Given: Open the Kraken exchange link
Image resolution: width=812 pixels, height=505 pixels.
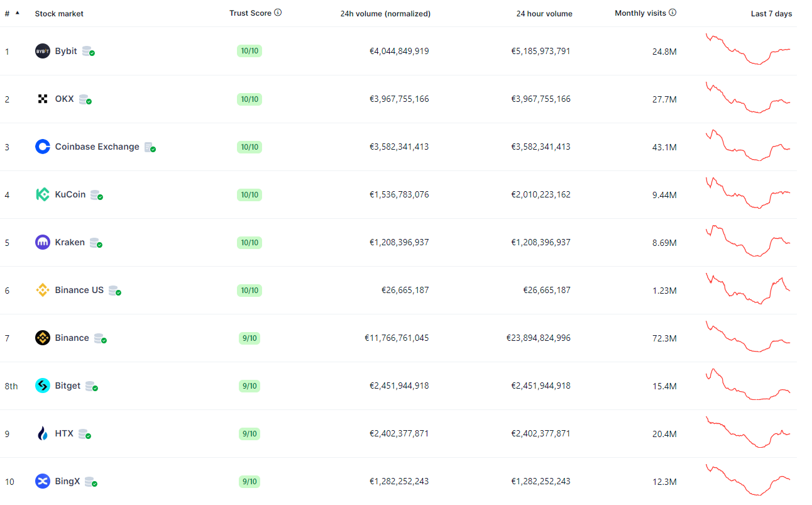Looking at the screenshot, I should click(70, 242).
